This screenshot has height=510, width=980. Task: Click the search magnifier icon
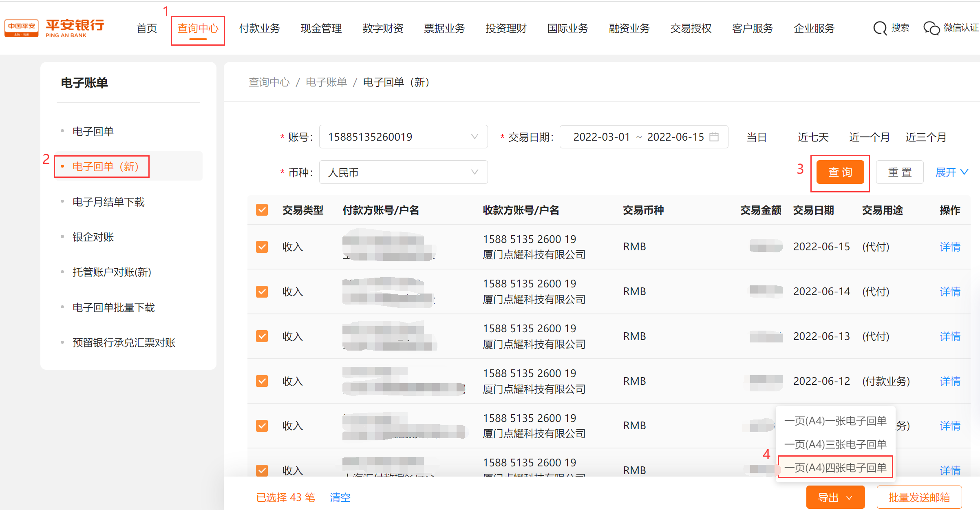point(880,28)
